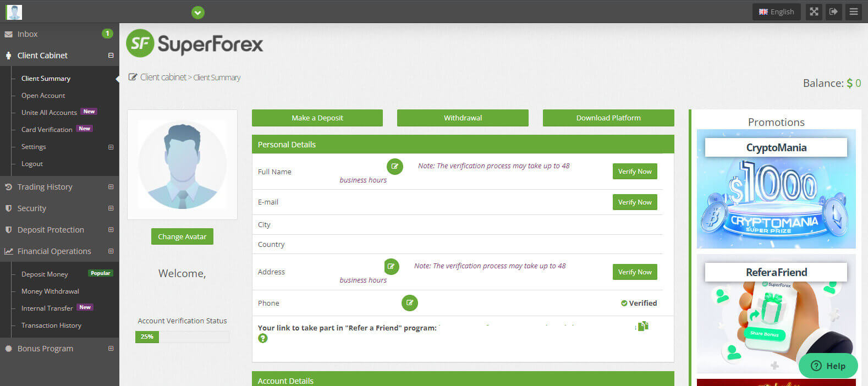Click the Account Verification Status progress bar
The height and width of the screenshot is (386, 868).
tap(182, 337)
